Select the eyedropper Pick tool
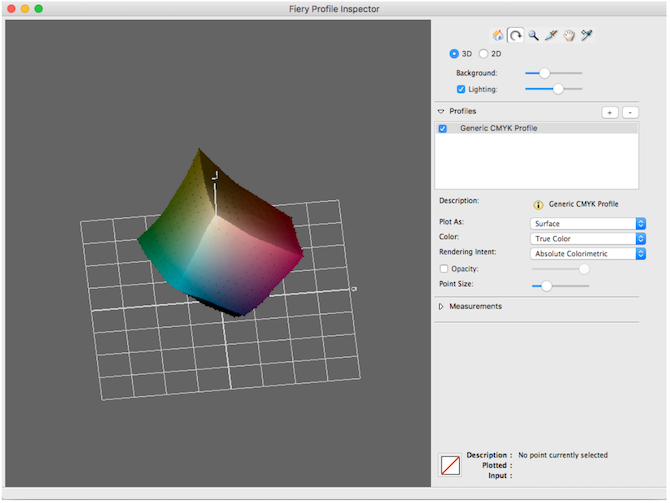The width and height of the screenshot is (670, 503). pyautogui.click(x=587, y=35)
